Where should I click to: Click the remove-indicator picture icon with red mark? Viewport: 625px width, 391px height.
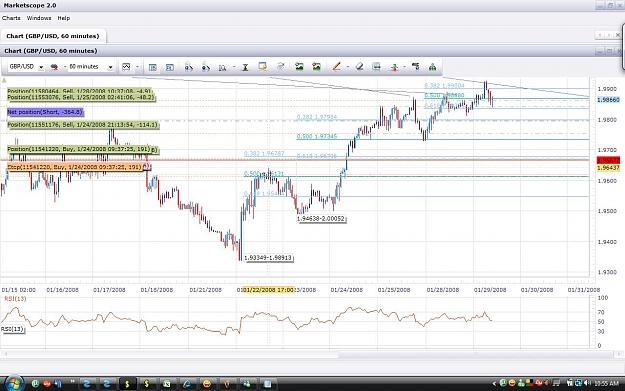pyautogui.click(x=316, y=67)
